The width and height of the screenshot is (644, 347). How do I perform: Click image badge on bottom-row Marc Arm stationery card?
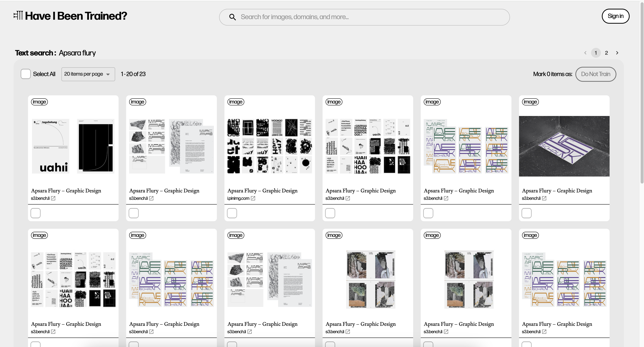pos(236,235)
